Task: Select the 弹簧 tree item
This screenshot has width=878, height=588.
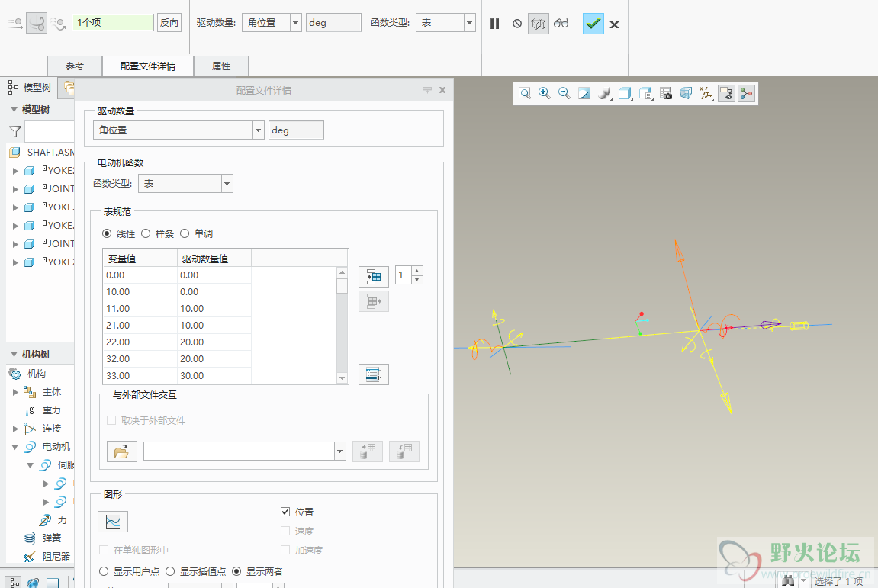Action: (x=52, y=538)
